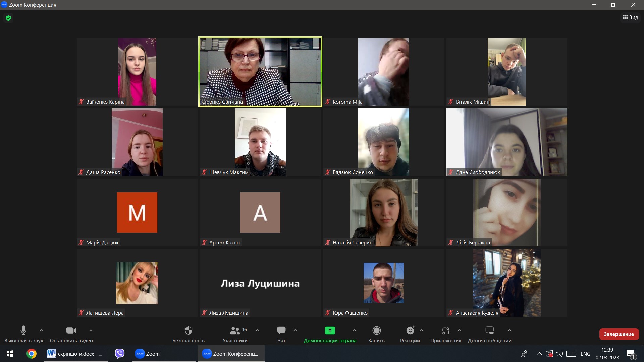Toggle the ENG language indicator
644x362 pixels.
tap(585, 354)
